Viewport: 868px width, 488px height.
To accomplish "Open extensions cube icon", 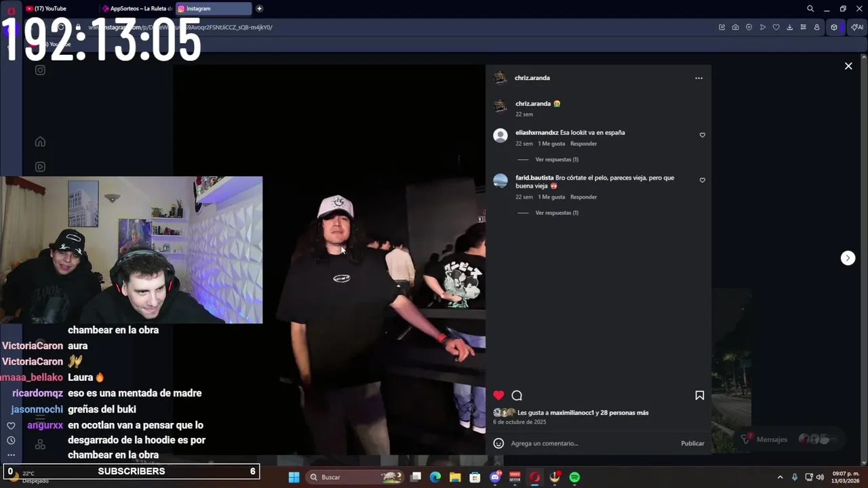I will [834, 27].
